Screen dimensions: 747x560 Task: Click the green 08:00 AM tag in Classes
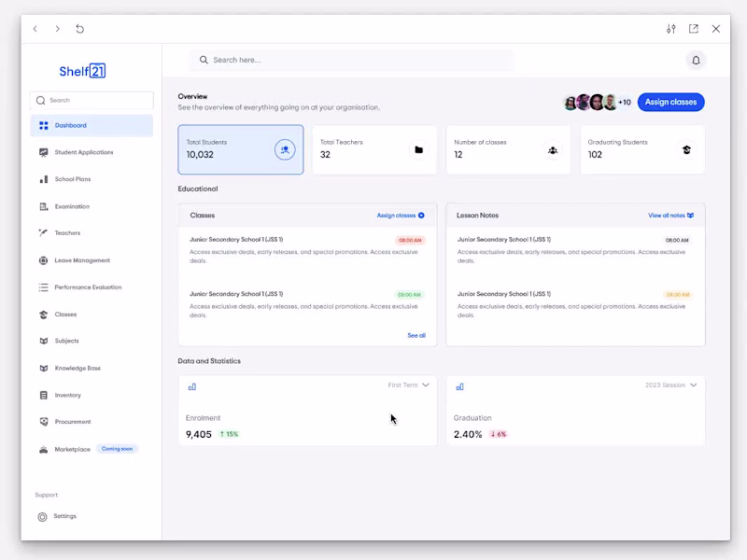coord(410,294)
